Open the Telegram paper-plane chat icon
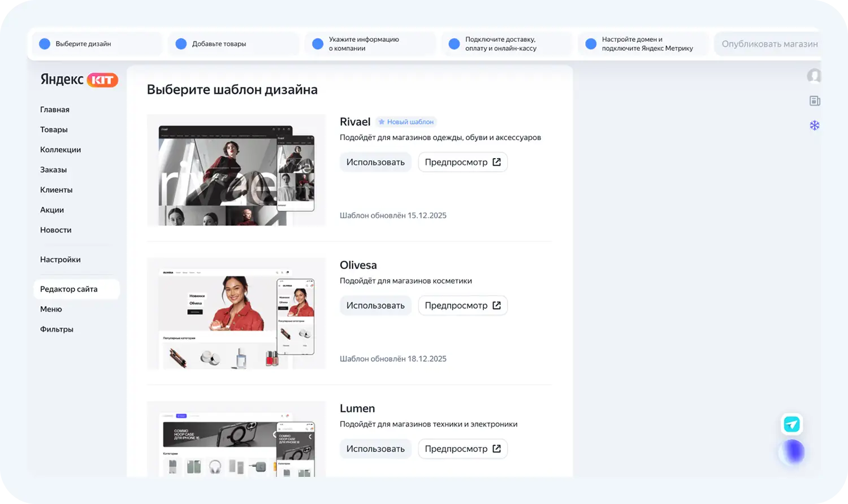 click(792, 424)
